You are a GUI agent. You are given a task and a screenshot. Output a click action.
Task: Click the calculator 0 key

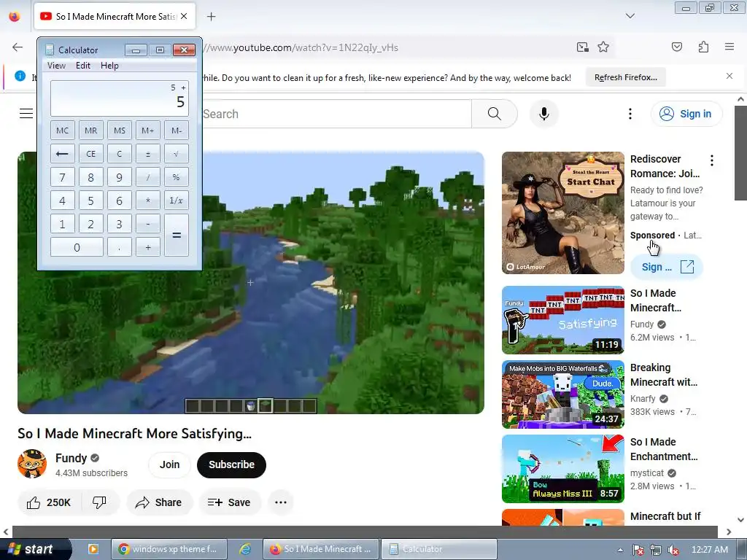tap(77, 247)
